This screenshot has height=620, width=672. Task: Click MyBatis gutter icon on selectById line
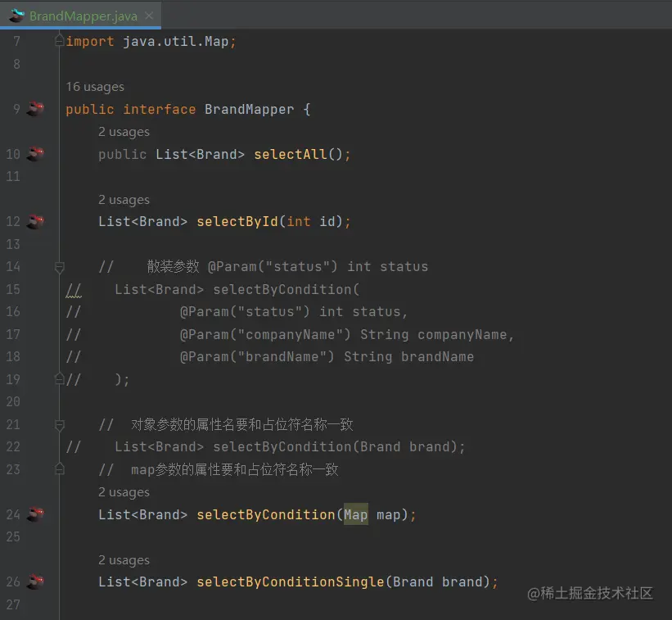point(35,222)
